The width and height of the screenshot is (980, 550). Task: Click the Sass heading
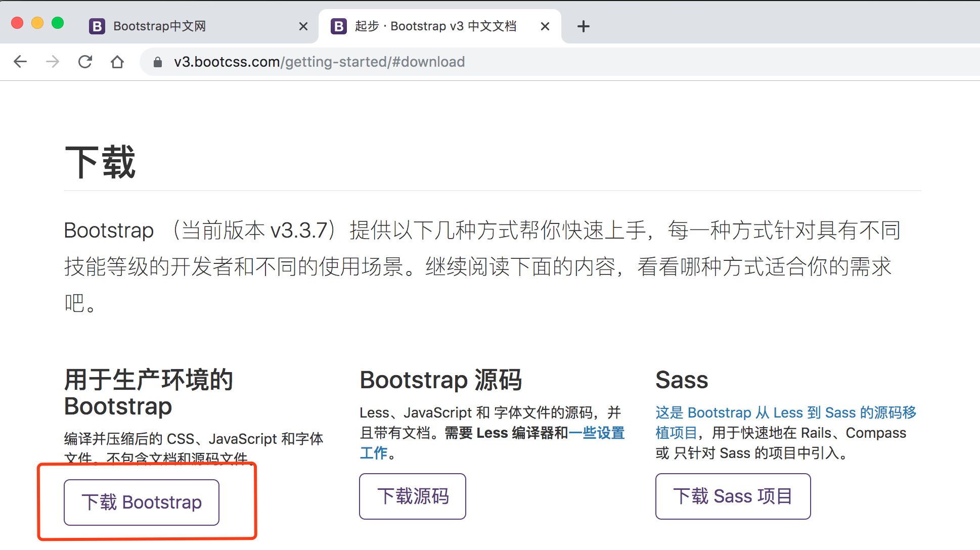tap(682, 380)
